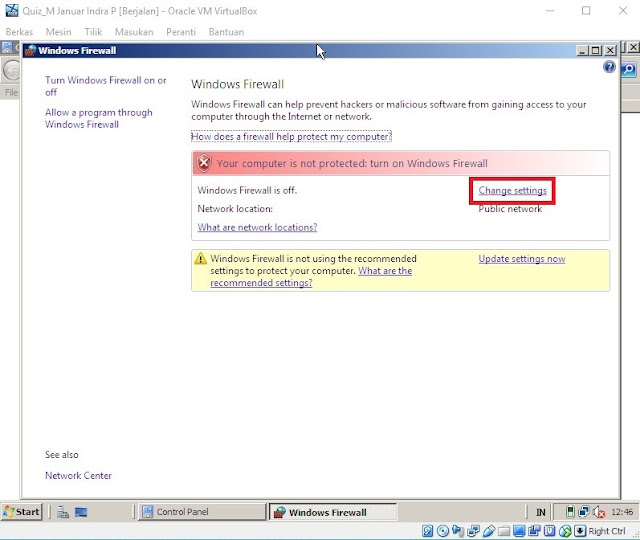
Task: Click the green device tray icon
Action: (570, 512)
